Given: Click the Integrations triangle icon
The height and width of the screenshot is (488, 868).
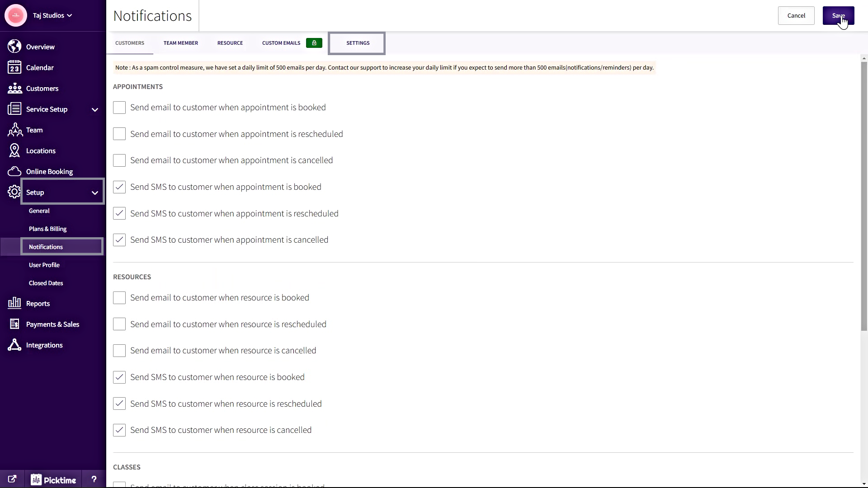Looking at the screenshot, I should tap(14, 345).
